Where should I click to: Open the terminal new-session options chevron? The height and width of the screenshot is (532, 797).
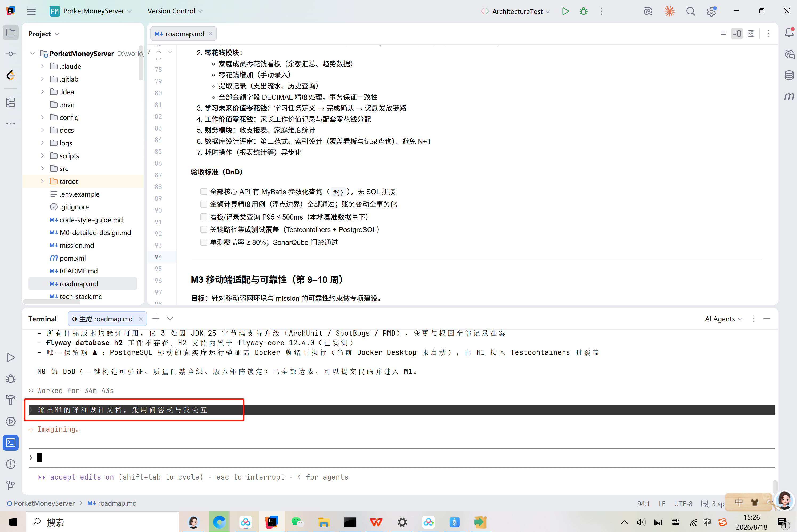[x=170, y=318]
